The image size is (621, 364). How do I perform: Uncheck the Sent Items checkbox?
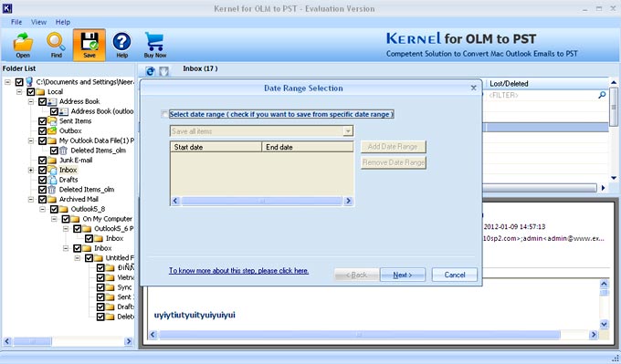pos(42,121)
